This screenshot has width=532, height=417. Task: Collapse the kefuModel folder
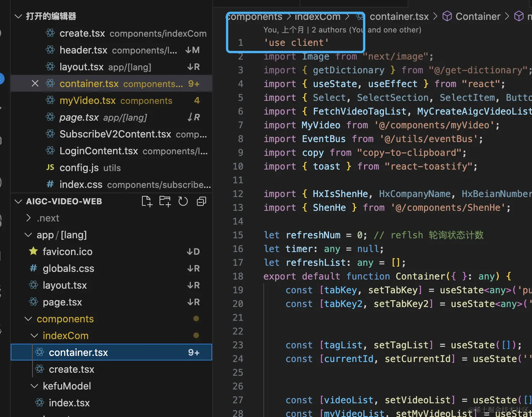click(34, 386)
